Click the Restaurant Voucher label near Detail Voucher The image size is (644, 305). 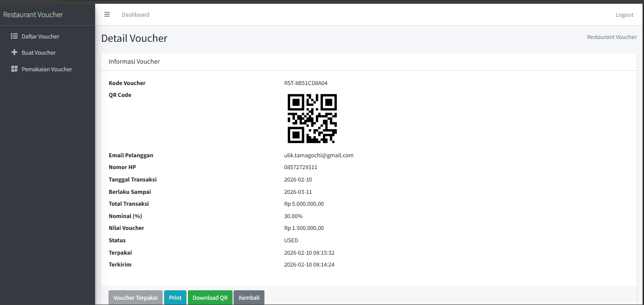click(612, 37)
